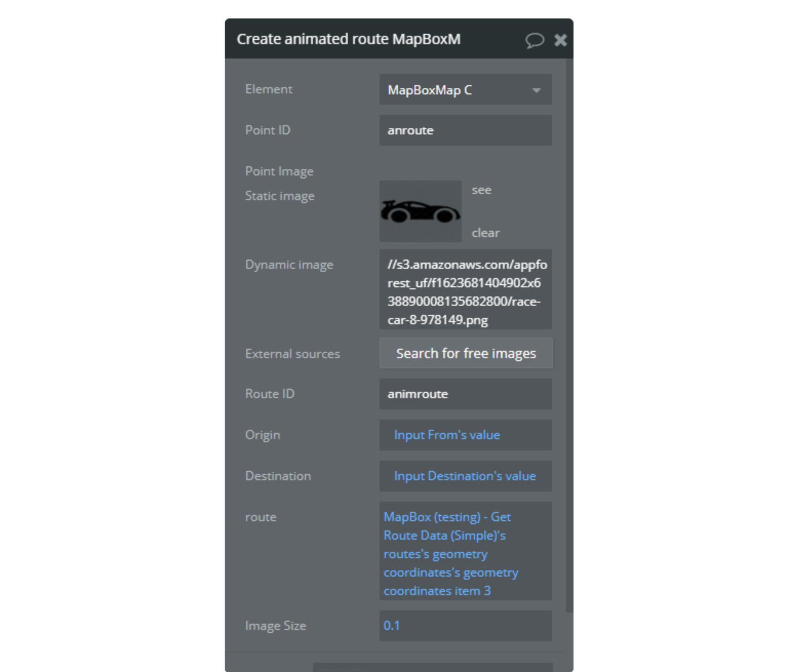Click the X icon next to comment bubble

pyautogui.click(x=561, y=39)
